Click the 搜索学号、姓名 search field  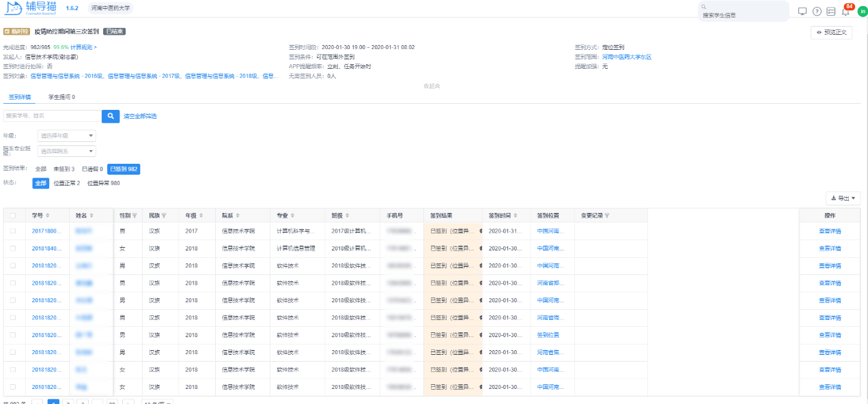(52, 117)
